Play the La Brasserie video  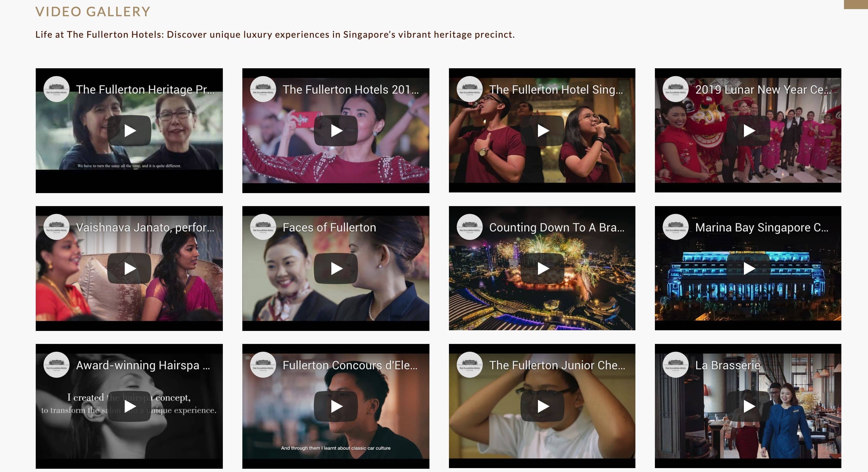click(x=748, y=406)
